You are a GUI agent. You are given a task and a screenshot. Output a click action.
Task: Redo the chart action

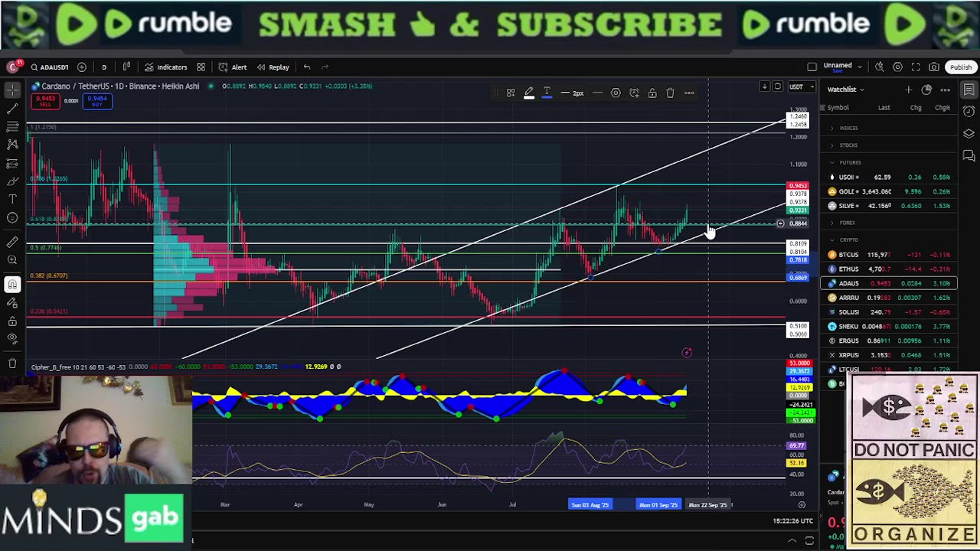pos(325,67)
